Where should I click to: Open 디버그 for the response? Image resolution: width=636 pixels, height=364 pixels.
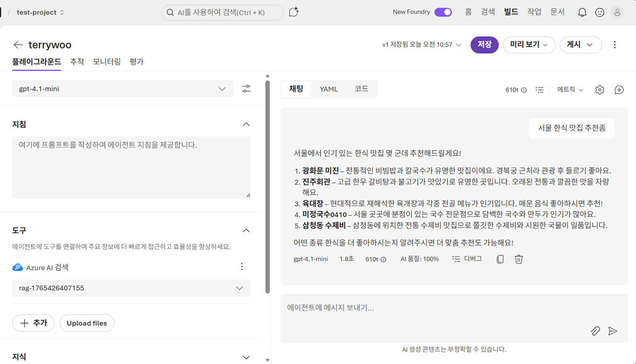(467, 259)
